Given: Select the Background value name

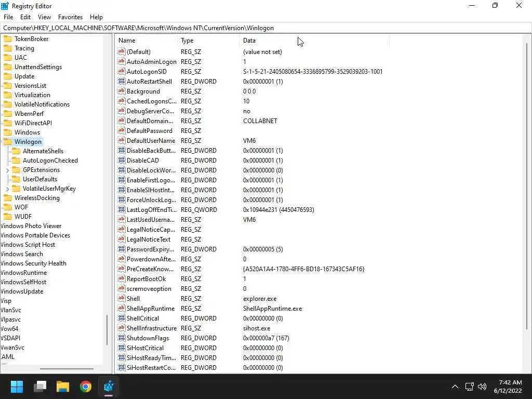Looking at the screenshot, I should click(143, 91).
